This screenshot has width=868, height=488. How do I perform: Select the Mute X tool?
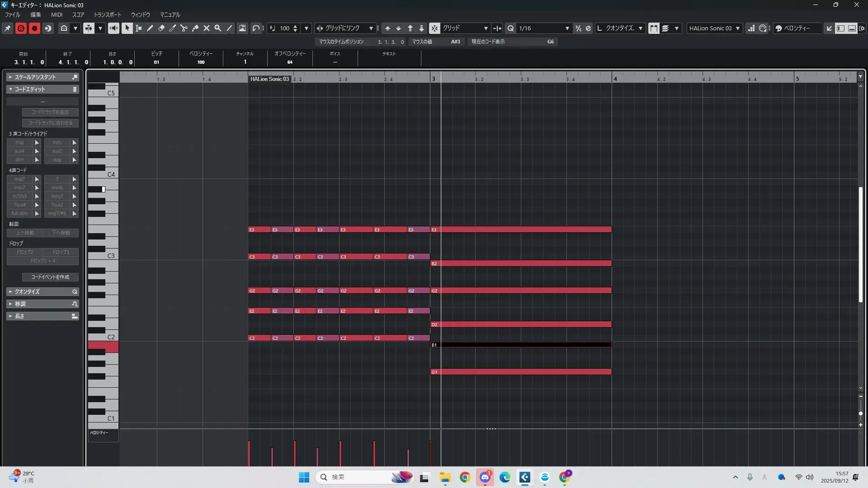pyautogui.click(x=207, y=28)
